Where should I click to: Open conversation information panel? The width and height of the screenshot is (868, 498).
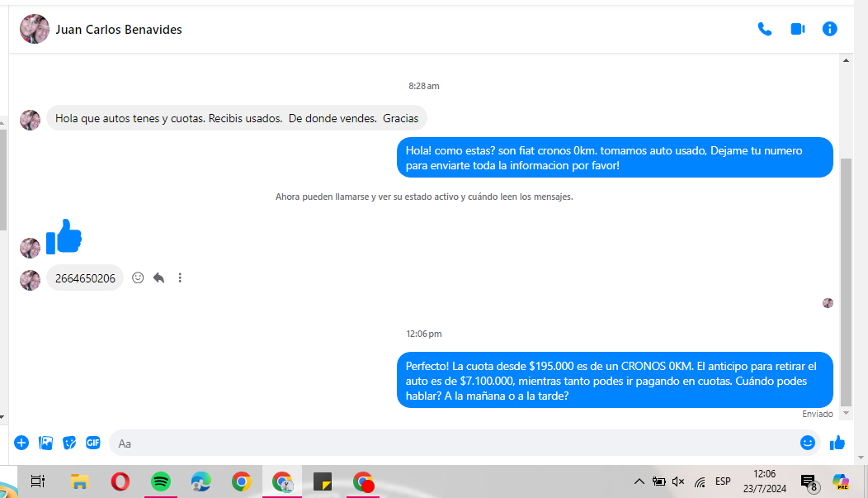[829, 29]
